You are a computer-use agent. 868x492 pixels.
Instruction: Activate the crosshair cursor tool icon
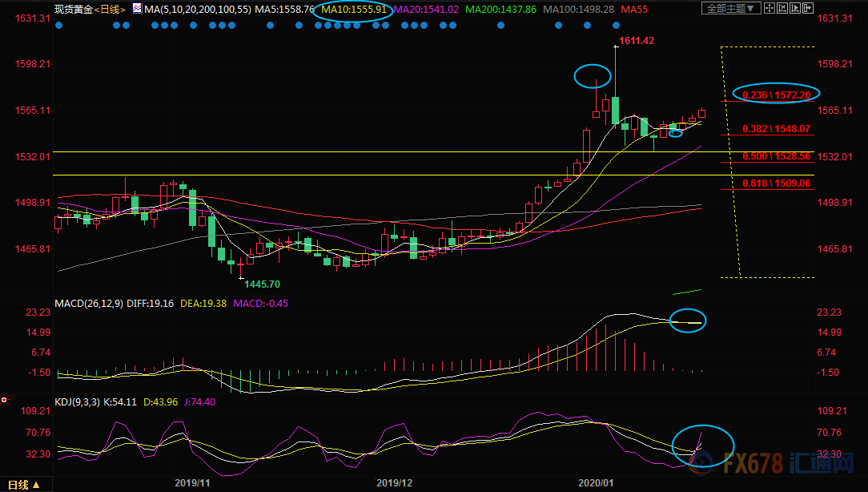point(770,8)
